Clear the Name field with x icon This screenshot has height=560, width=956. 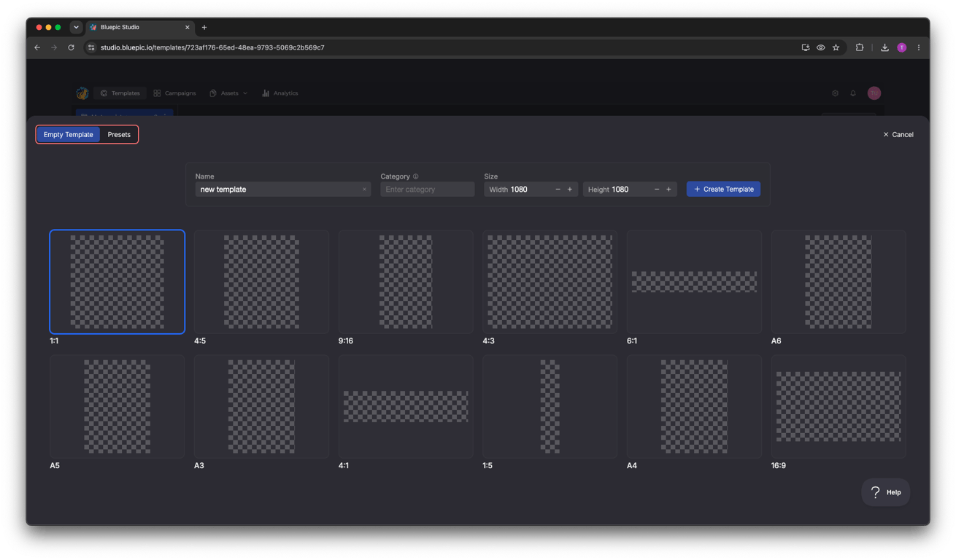click(x=364, y=190)
